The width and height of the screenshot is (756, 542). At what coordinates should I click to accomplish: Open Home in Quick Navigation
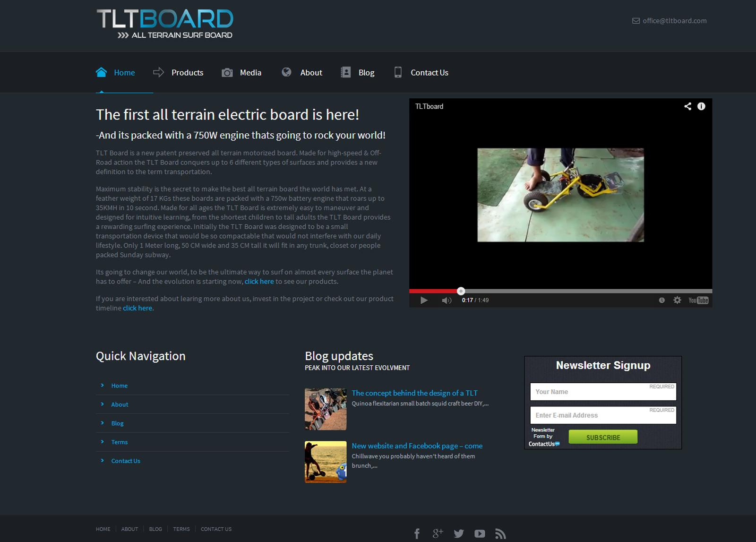[119, 386]
